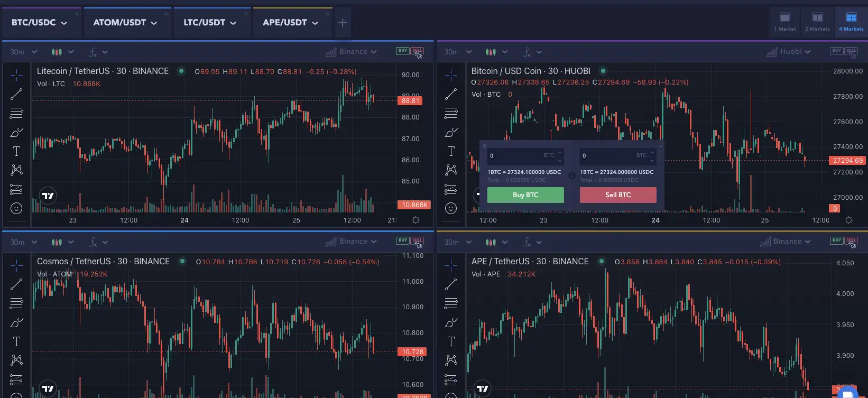This screenshot has width=868, height=398.
Task: Click the TradingView logo on Litecoin chart
Action: (x=48, y=196)
